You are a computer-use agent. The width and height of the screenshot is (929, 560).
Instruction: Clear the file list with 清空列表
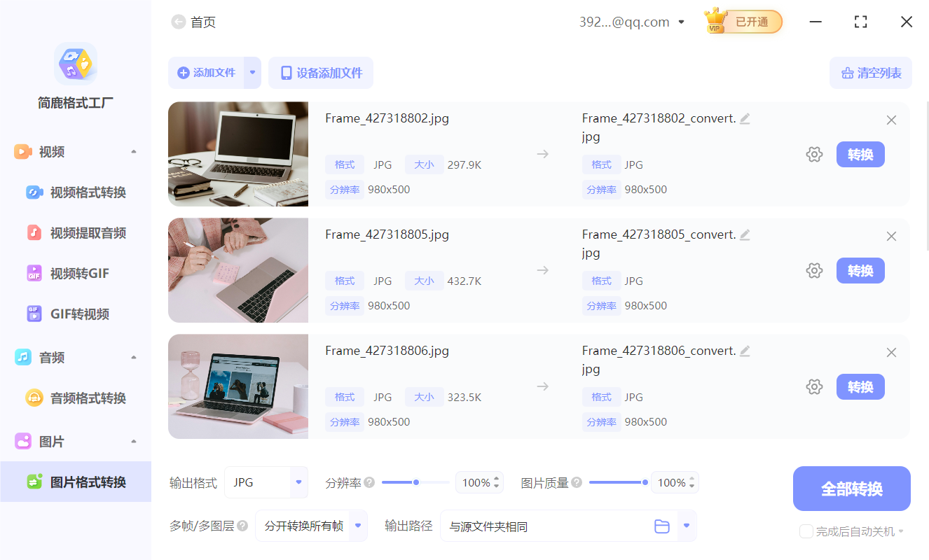click(x=871, y=73)
